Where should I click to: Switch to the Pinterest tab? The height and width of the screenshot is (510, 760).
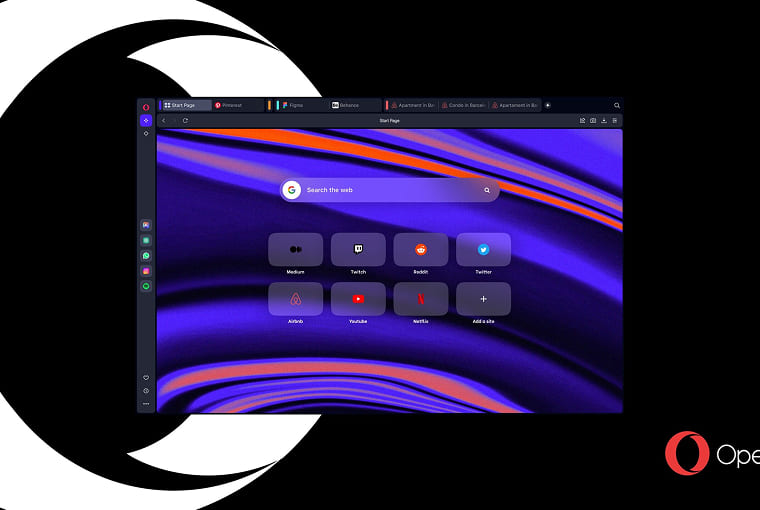(237, 105)
